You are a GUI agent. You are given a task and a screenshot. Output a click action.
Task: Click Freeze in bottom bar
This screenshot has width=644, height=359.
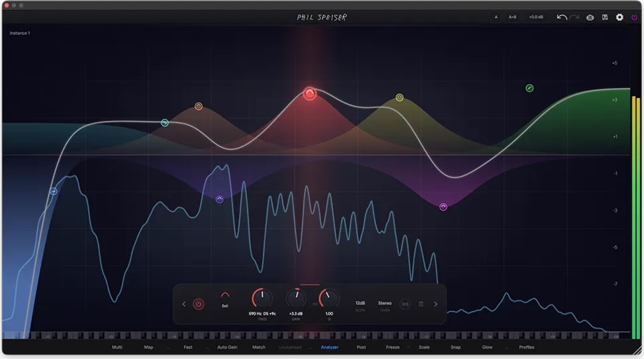(393, 347)
